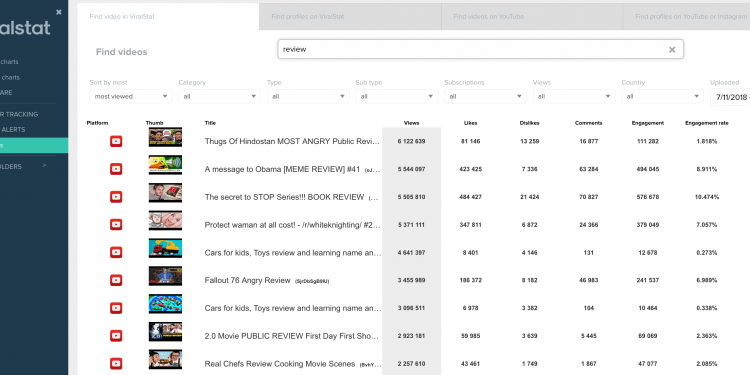
Task: Open thumbnail of BOOK REVIEW video
Action: tap(165, 192)
